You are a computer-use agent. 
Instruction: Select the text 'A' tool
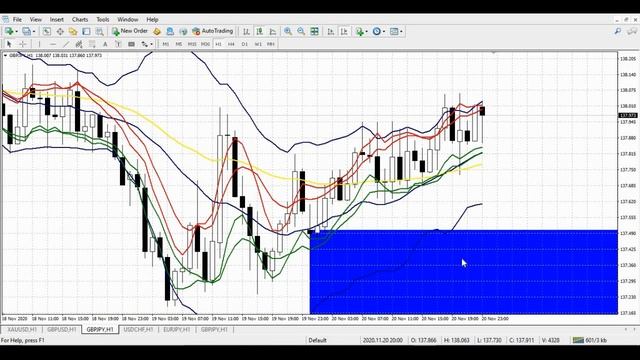tap(105, 44)
